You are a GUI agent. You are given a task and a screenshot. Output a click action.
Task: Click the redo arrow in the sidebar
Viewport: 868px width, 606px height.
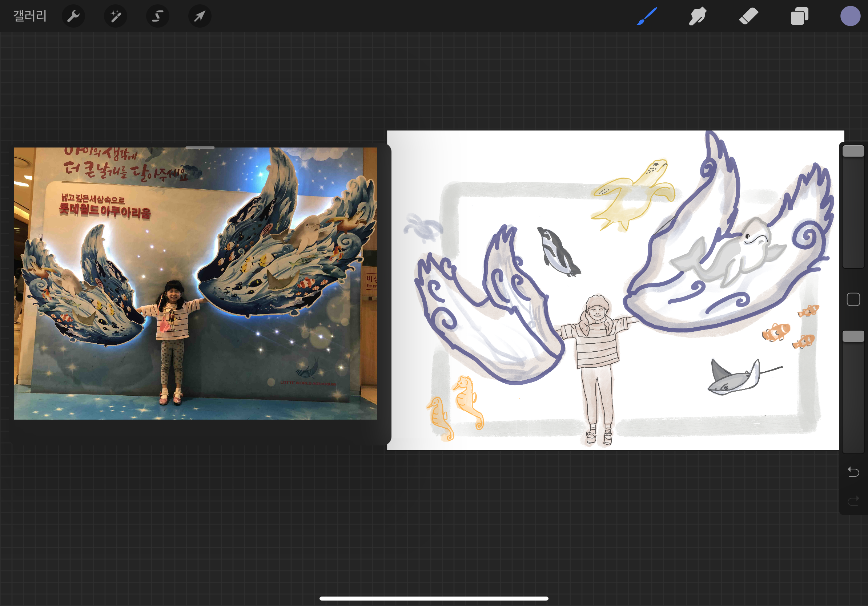(x=853, y=501)
